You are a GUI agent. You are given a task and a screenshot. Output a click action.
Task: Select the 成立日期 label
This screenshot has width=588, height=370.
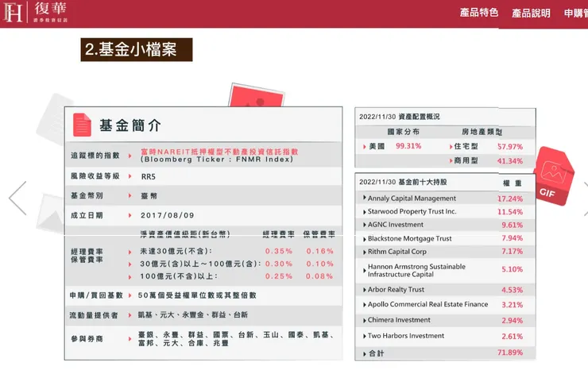coord(87,215)
